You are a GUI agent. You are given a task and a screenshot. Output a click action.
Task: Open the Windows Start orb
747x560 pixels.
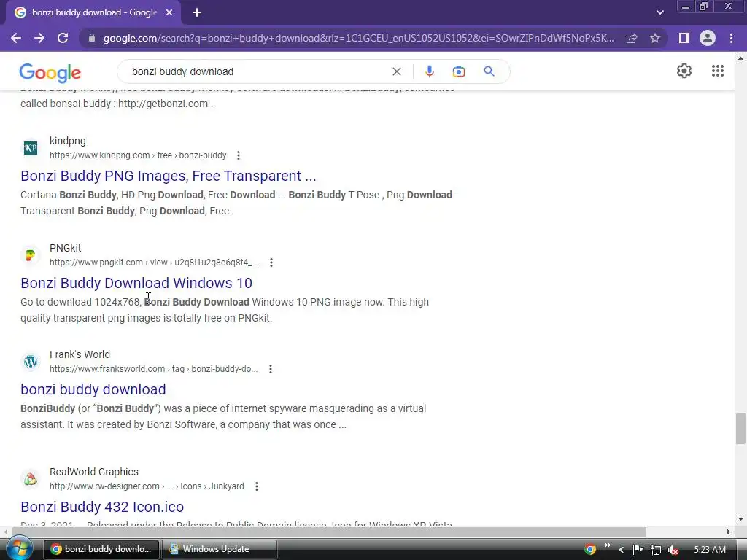coord(19,548)
